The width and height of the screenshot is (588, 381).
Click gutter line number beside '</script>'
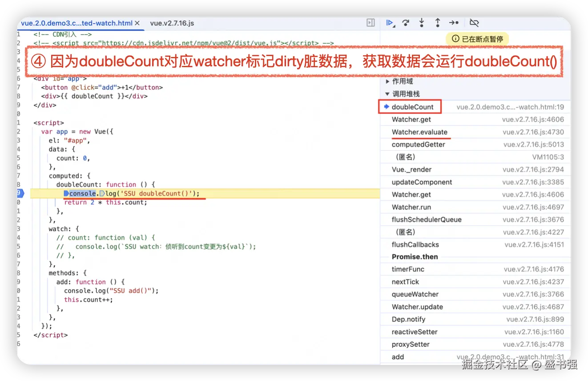pyautogui.click(x=19, y=335)
